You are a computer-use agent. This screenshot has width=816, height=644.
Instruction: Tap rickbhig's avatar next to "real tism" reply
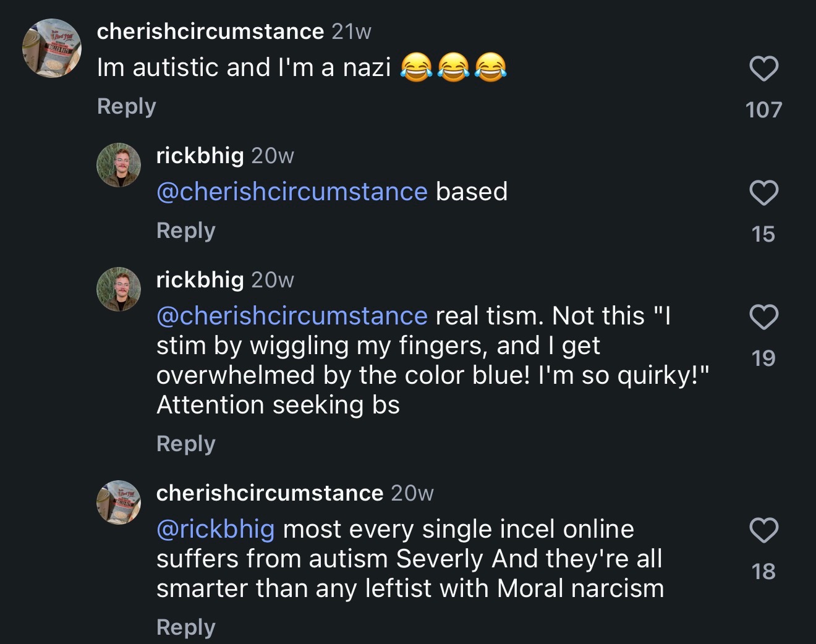[x=119, y=289]
